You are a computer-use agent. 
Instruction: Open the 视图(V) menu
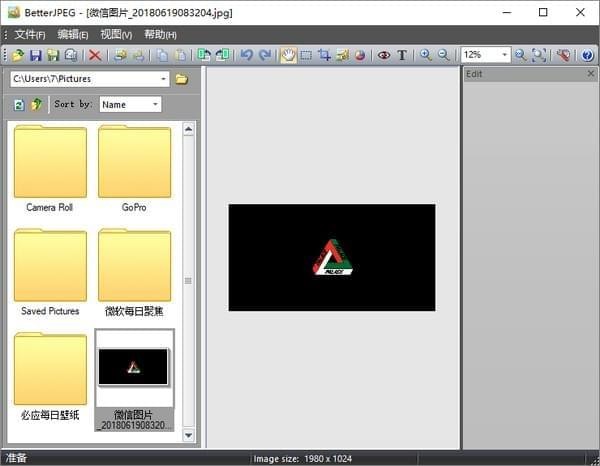tap(116, 34)
